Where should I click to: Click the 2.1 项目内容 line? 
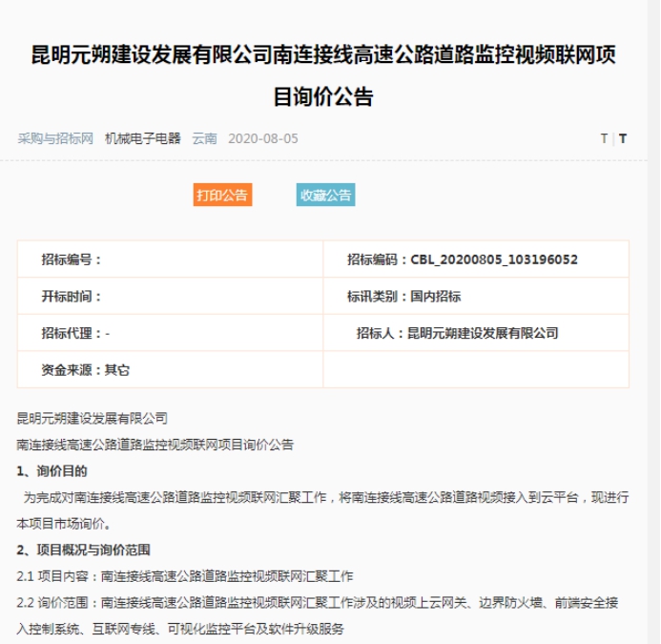[x=185, y=576]
